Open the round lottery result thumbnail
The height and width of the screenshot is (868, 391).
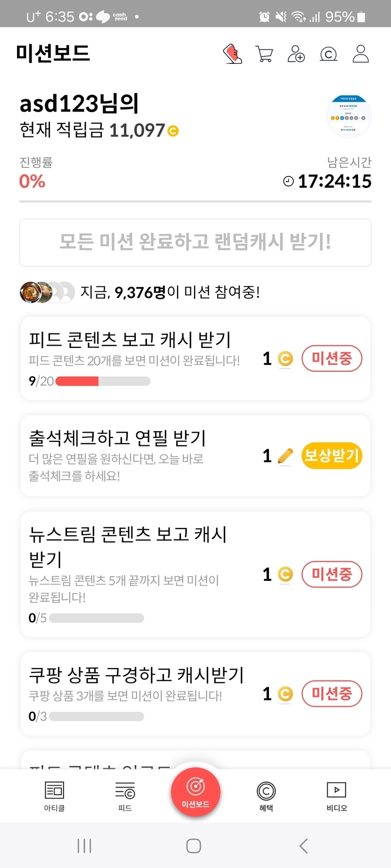click(x=349, y=116)
